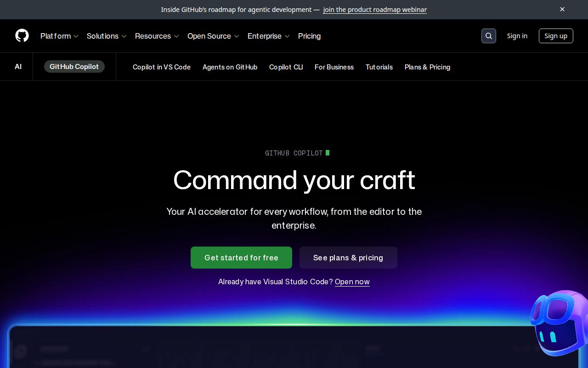
Task: Dismiss the roadmap webinar banner
Action: tap(562, 9)
